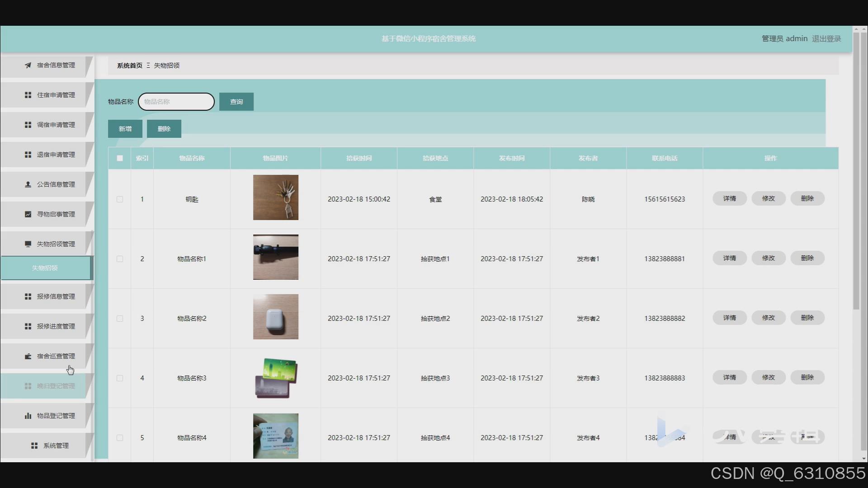
Task: Click the 查询 search button
Action: [236, 102]
